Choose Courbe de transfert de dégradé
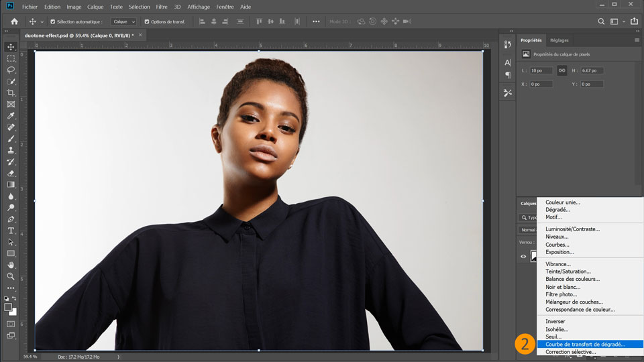This screenshot has height=362, width=644. tap(590, 345)
